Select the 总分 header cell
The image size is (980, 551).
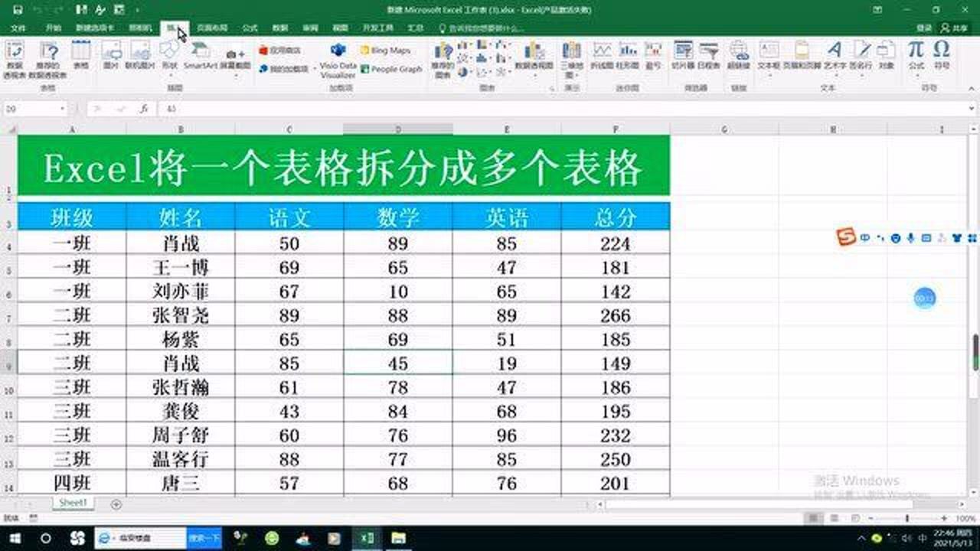click(616, 217)
